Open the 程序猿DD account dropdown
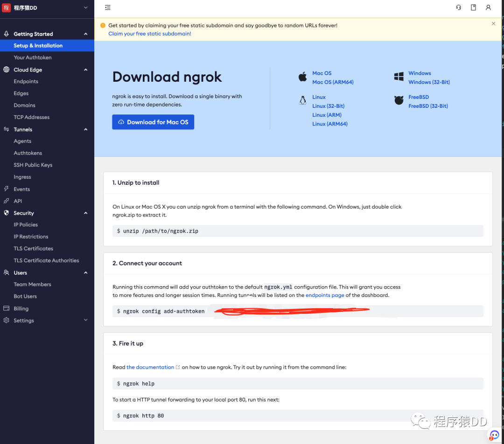This screenshot has width=504, height=444. pyautogui.click(x=85, y=8)
